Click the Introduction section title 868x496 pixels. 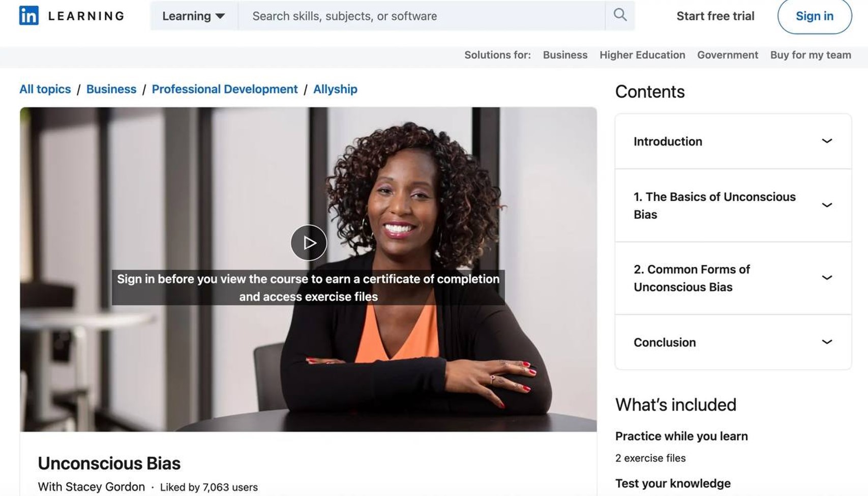click(x=668, y=141)
